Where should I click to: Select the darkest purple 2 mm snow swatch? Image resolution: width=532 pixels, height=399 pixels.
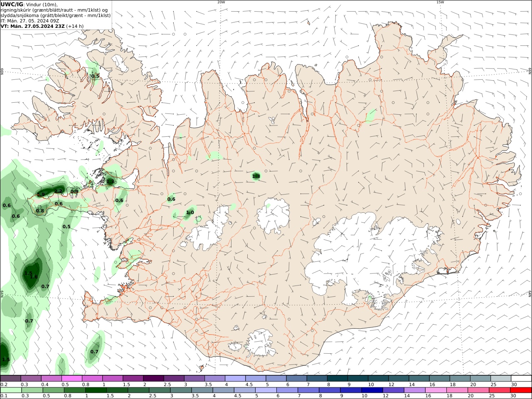(153, 379)
